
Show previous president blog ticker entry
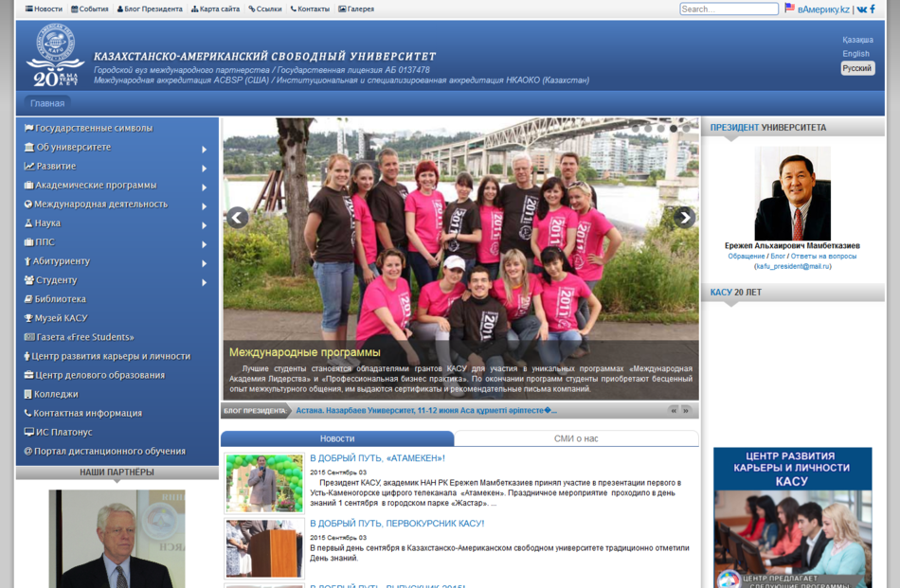point(674,410)
